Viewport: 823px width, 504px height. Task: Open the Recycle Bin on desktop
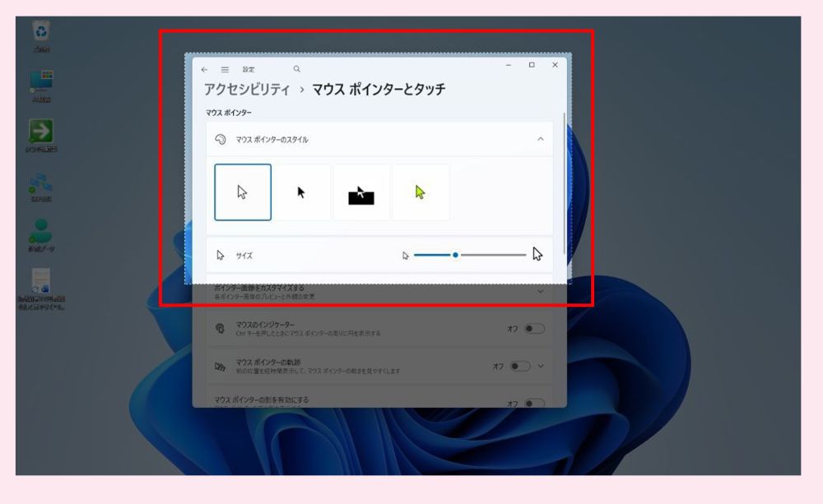point(41,33)
